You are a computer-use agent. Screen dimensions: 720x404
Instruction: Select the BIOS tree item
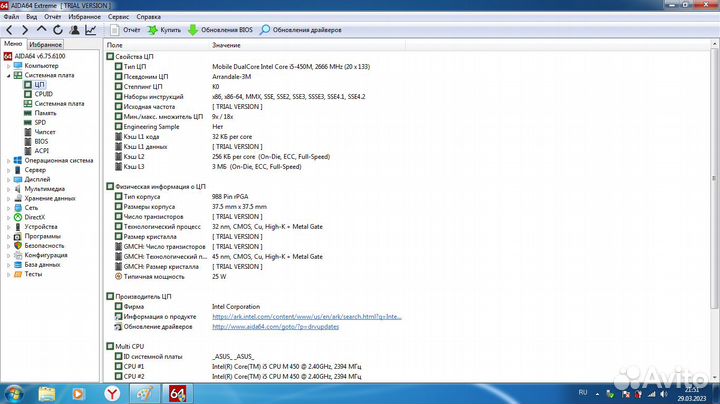click(x=36, y=141)
